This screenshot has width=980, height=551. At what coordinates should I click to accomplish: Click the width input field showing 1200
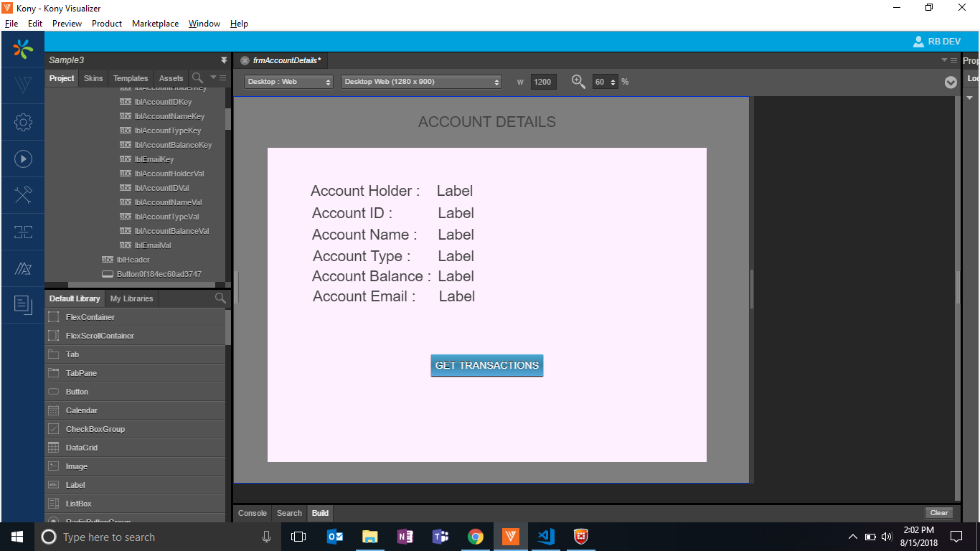543,82
